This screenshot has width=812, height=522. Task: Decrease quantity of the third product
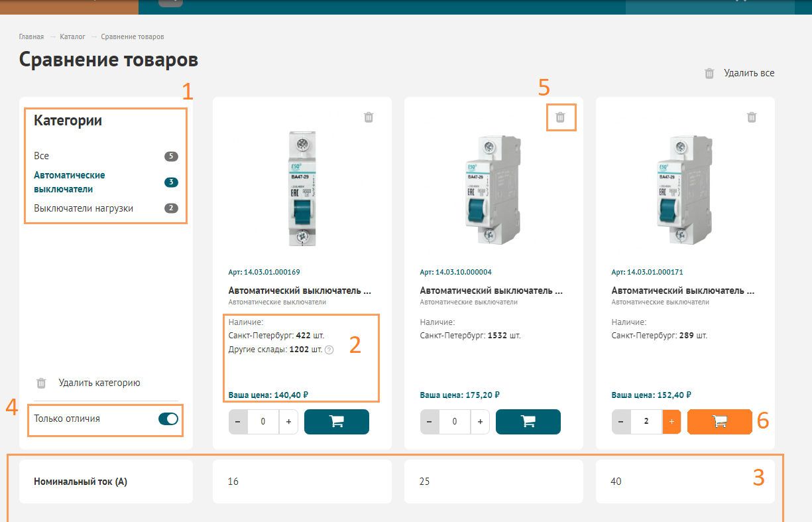(x=621, y=422)
